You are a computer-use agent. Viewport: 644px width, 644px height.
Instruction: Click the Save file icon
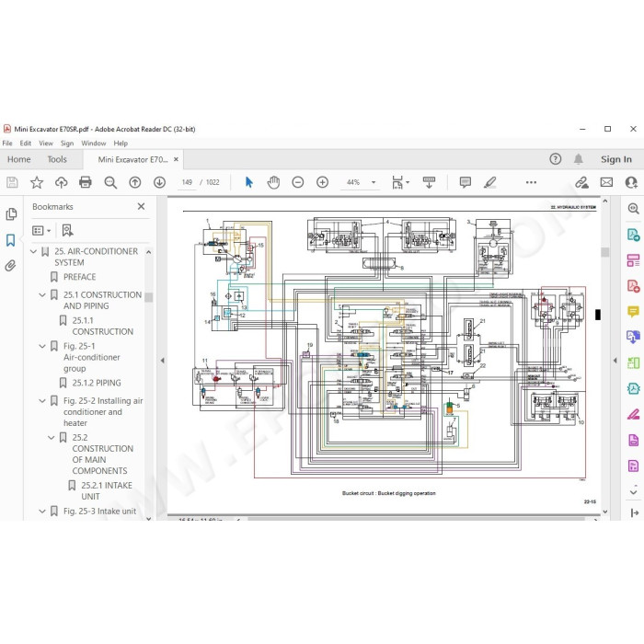point(12,182)
